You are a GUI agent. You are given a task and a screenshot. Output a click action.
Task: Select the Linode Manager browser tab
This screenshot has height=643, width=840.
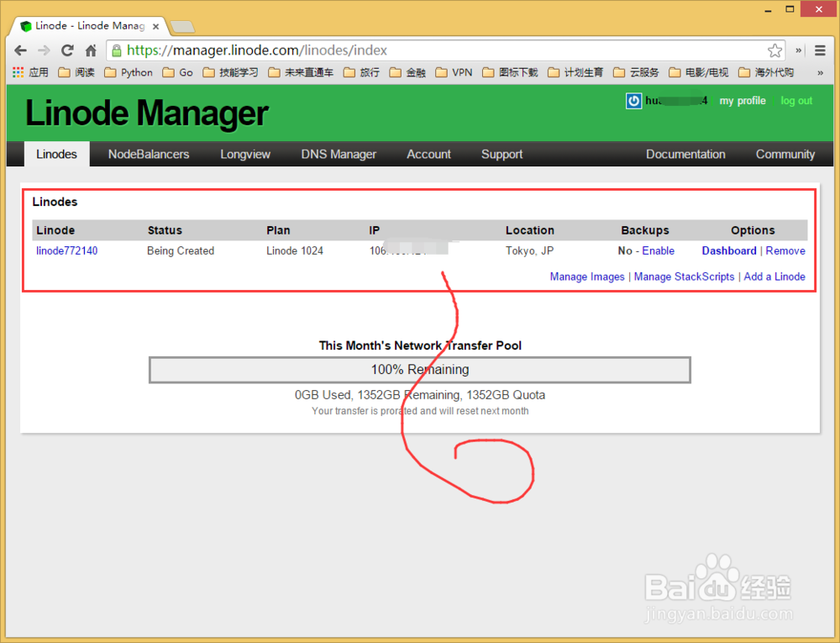(88, 26)
